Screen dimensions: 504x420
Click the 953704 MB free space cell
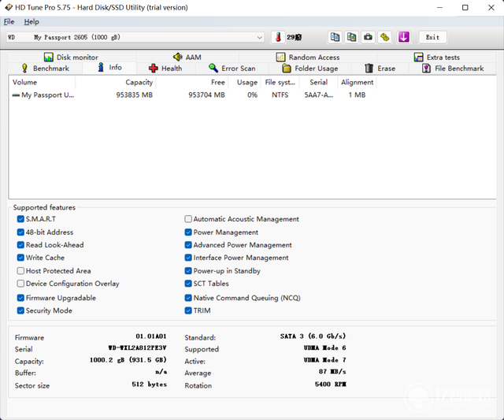[206, 95]
